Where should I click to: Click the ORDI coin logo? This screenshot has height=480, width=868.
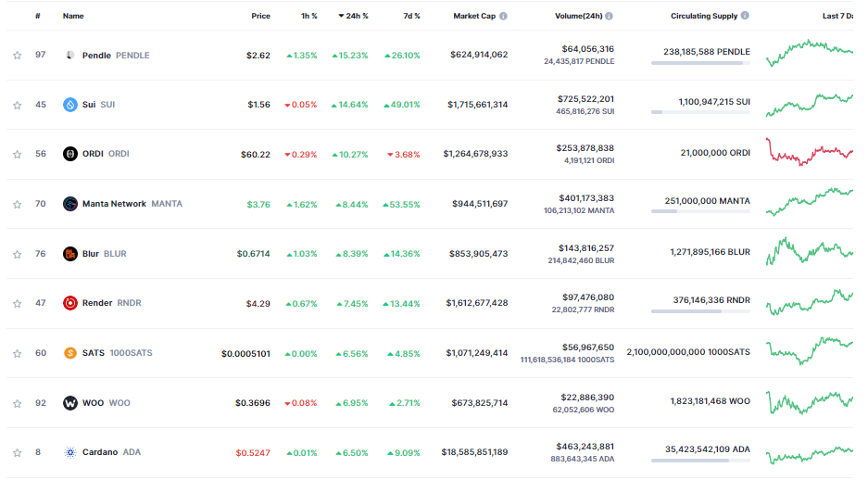click(x=69, y=153)
